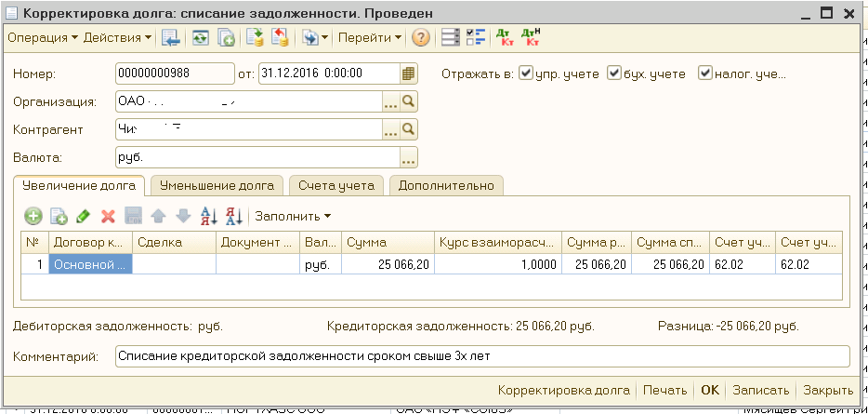Toggle the налог. учете checkbox
This screenshot has height=414, width=868.
point(704,73)
